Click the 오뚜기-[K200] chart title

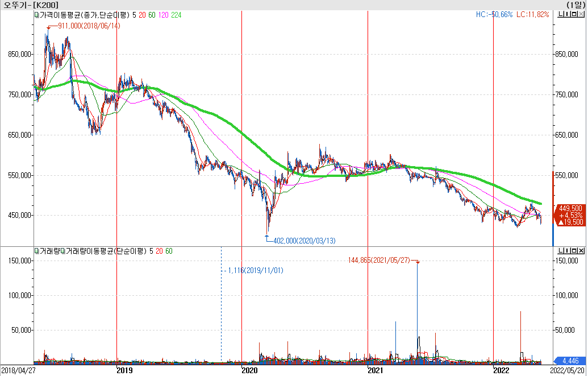[31, 5]
